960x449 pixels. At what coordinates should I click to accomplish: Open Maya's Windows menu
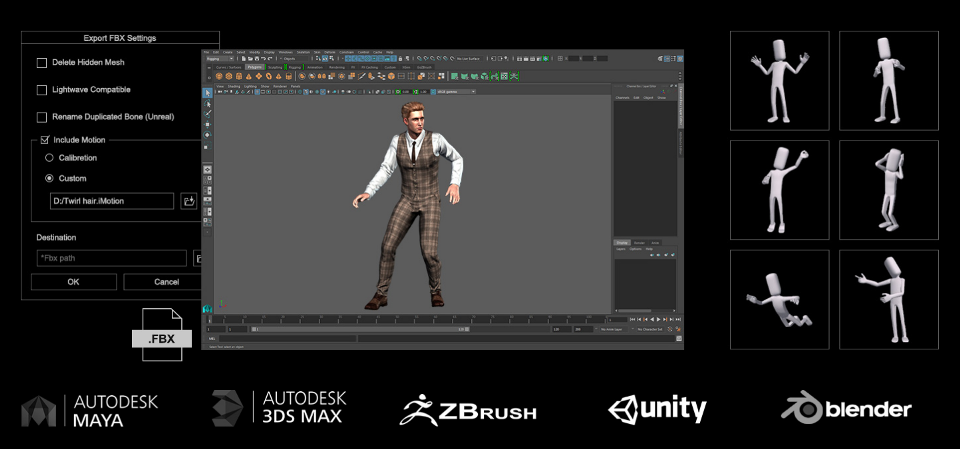[285, 52]
